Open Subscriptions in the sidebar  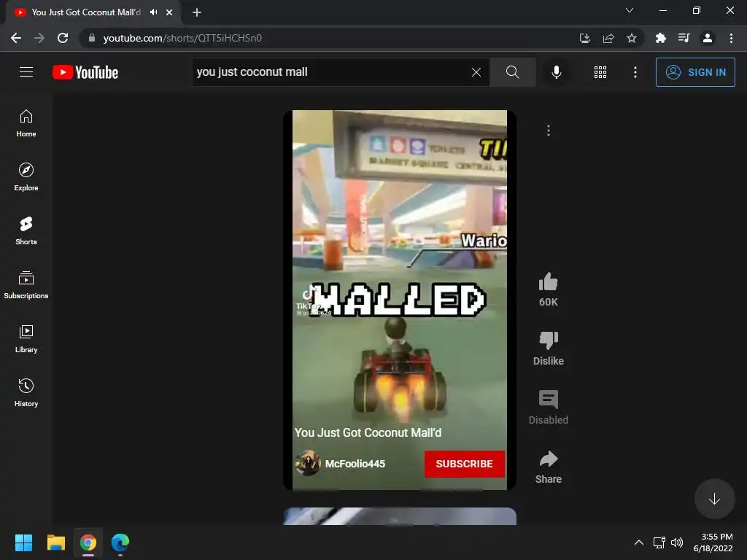pos(26,285)
